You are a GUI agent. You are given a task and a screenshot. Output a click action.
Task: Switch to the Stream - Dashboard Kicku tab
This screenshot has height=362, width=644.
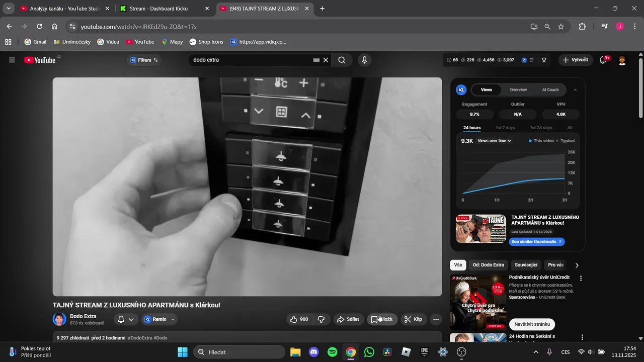(x=165, y=9)
